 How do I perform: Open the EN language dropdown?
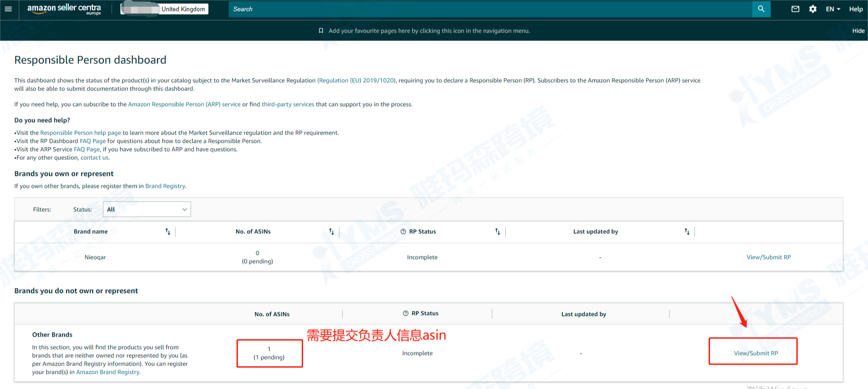(x=833, y=9)
